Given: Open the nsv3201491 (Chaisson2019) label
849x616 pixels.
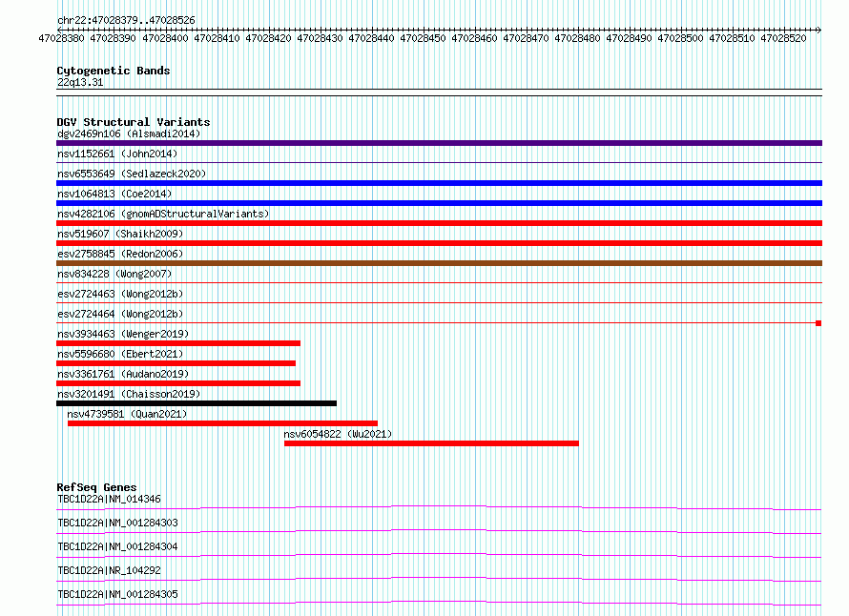Looking at the screenshot, I should tap(129, 394).
